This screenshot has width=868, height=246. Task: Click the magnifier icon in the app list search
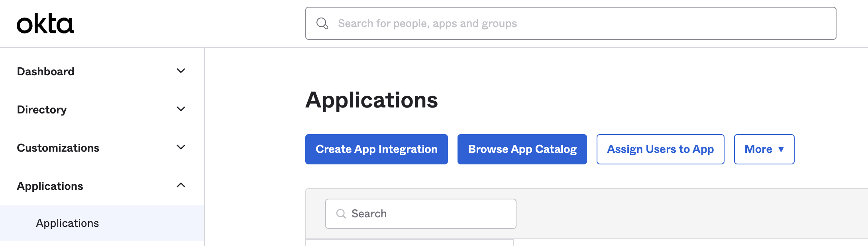[341, 214]
